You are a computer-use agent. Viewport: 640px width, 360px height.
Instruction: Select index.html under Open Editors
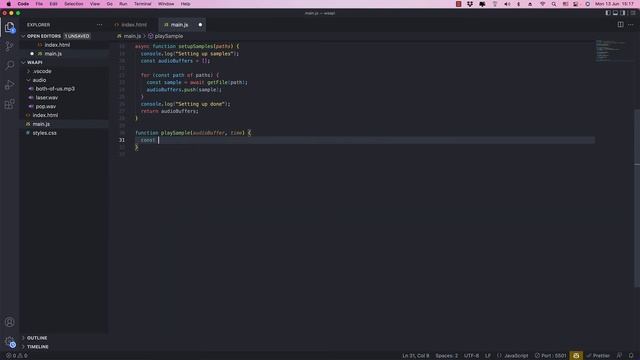coord(57,45)
